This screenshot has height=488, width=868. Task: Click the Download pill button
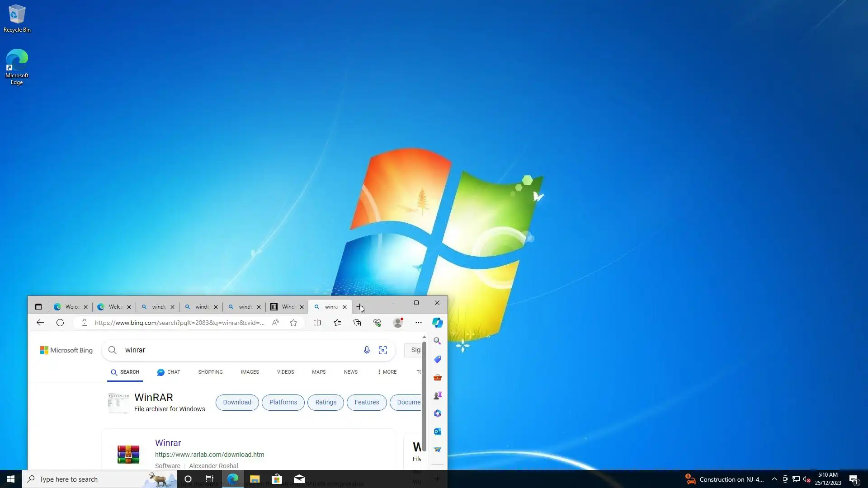(x=237, y=402)
